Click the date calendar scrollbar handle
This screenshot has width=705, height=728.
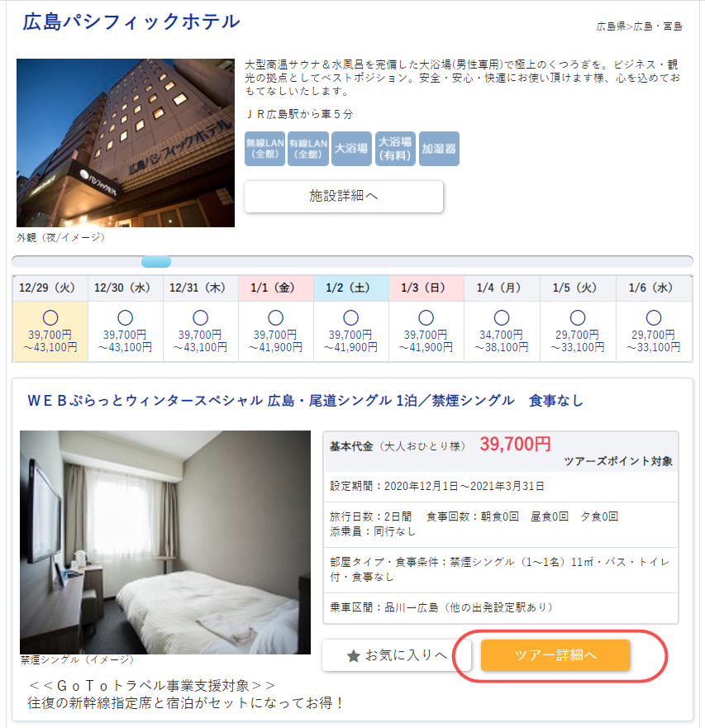click(156, 262)
